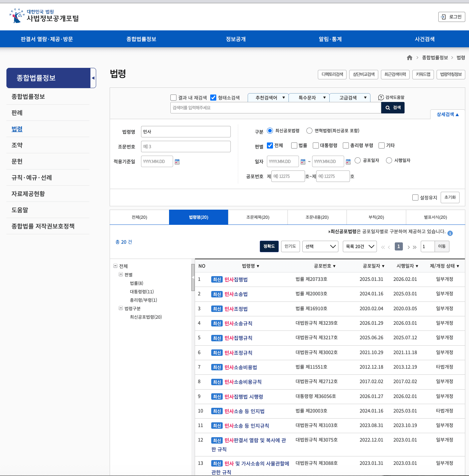Select the 공포일자 radio button
Image resolution: width=469 pixels, height=476 pixels.
coord(358,160)
